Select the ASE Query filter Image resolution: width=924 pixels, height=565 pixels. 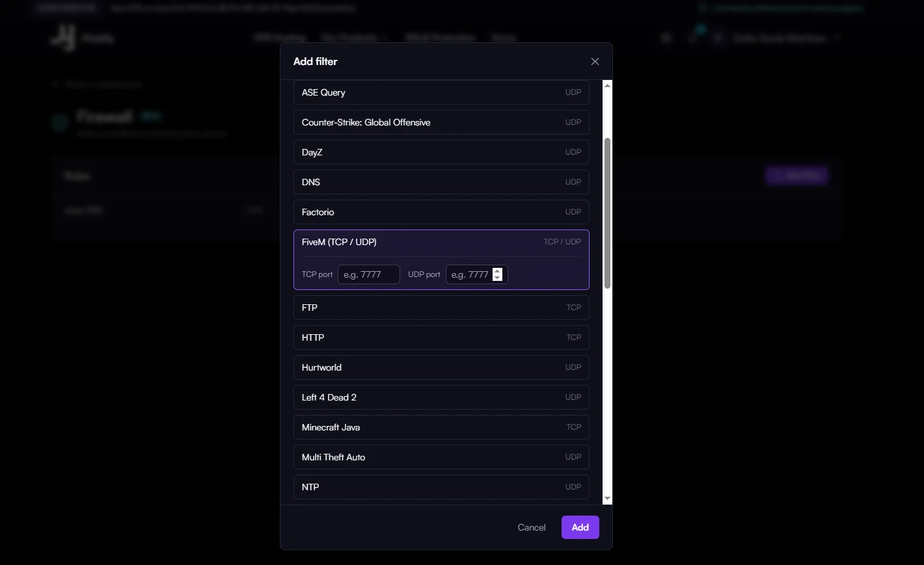click(x=441, y=92)
